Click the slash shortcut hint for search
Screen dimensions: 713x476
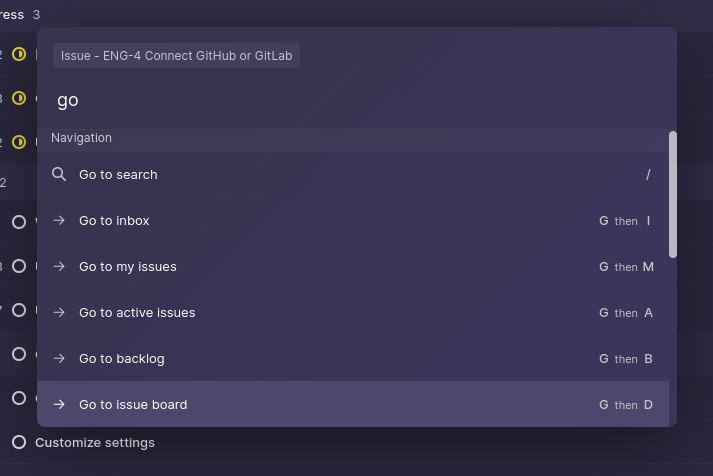click(x=648, y=175)
